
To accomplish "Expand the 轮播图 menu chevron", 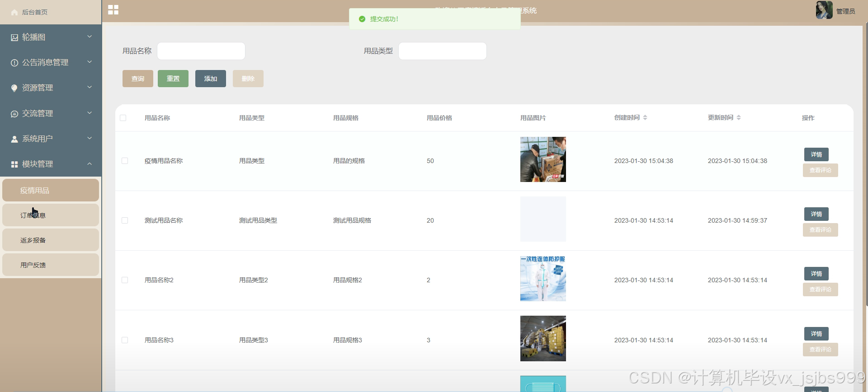I will tap(90, 37).
